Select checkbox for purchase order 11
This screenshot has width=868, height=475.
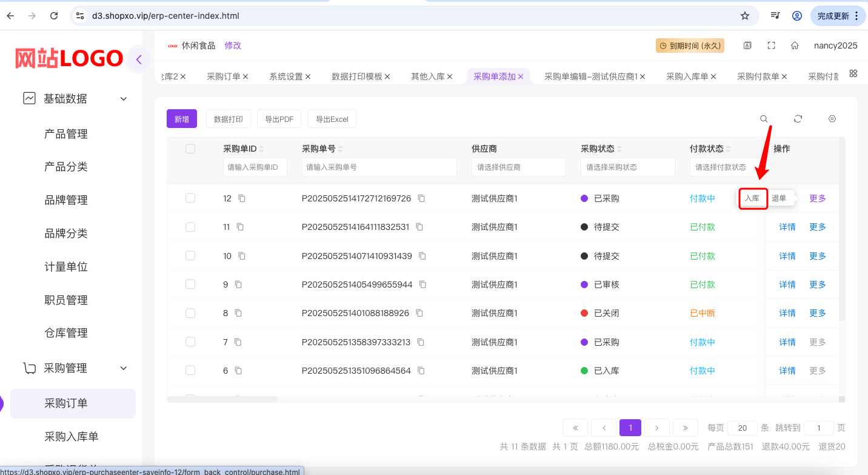click(x=190, y=227)
